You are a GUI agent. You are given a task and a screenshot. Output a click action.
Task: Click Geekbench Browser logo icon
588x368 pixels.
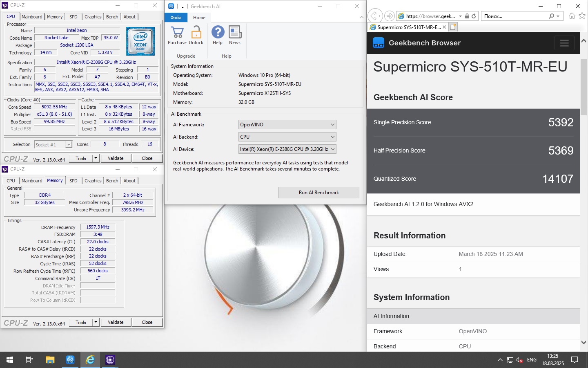pyautogui.click(x=379, y=43)
